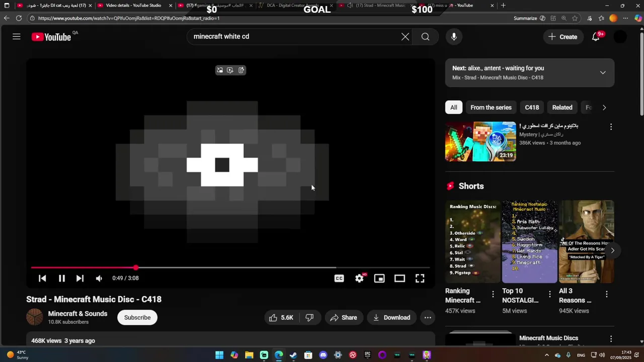The height and width of the screenshot is (362, 644).
Task: Switch to Video details - YouTube Studio tab
Action: click(133, 6)
